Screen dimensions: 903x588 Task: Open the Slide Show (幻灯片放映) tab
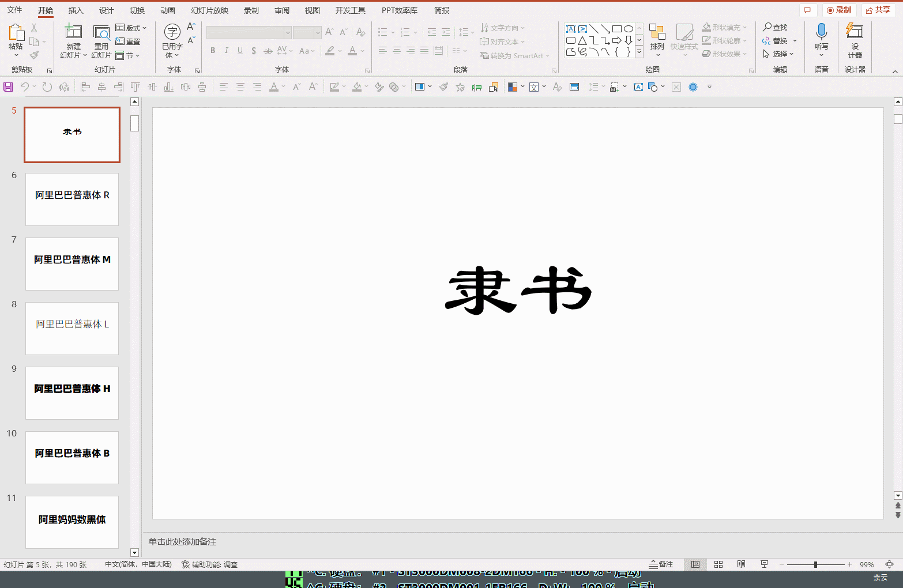point(209,10)
